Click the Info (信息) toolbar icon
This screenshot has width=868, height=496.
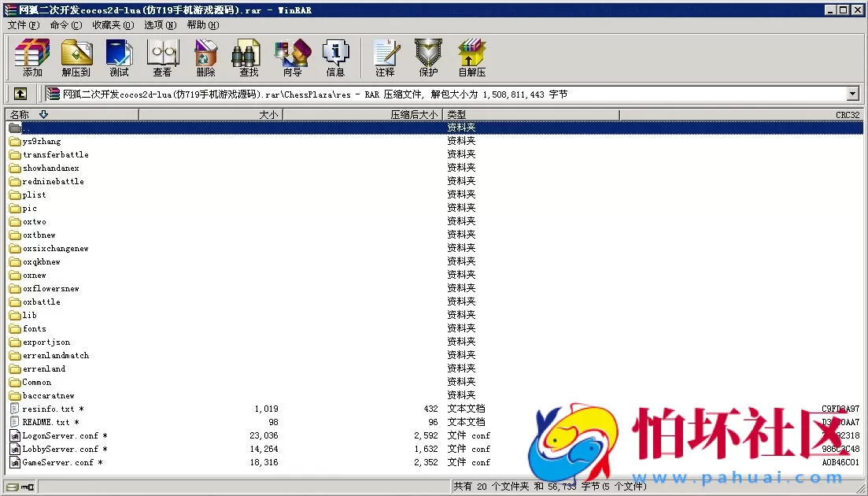335,57
